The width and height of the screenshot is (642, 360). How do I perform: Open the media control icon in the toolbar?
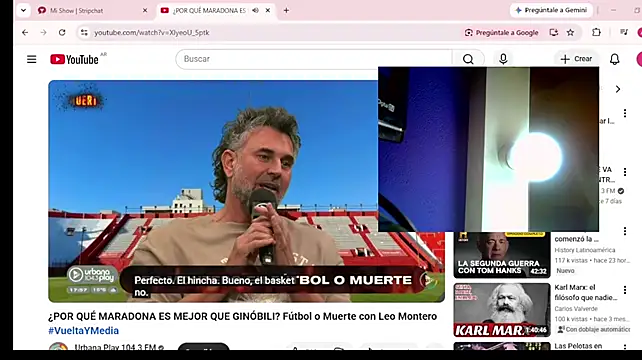pyautogui.click(x=624, y=32)
